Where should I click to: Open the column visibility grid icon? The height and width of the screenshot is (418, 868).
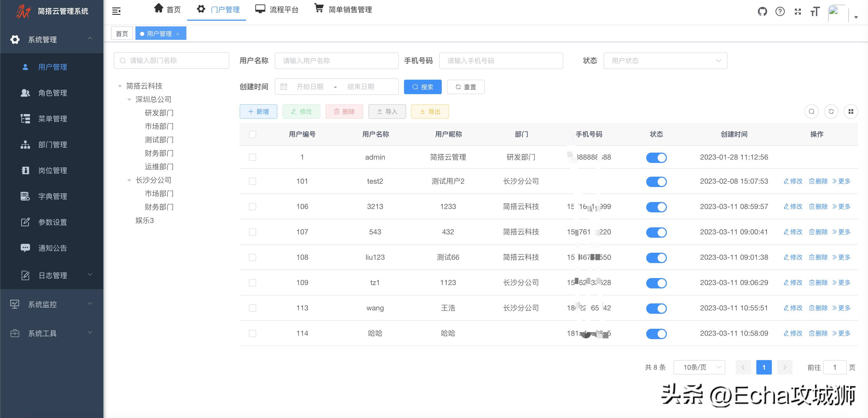click(850, 111)
